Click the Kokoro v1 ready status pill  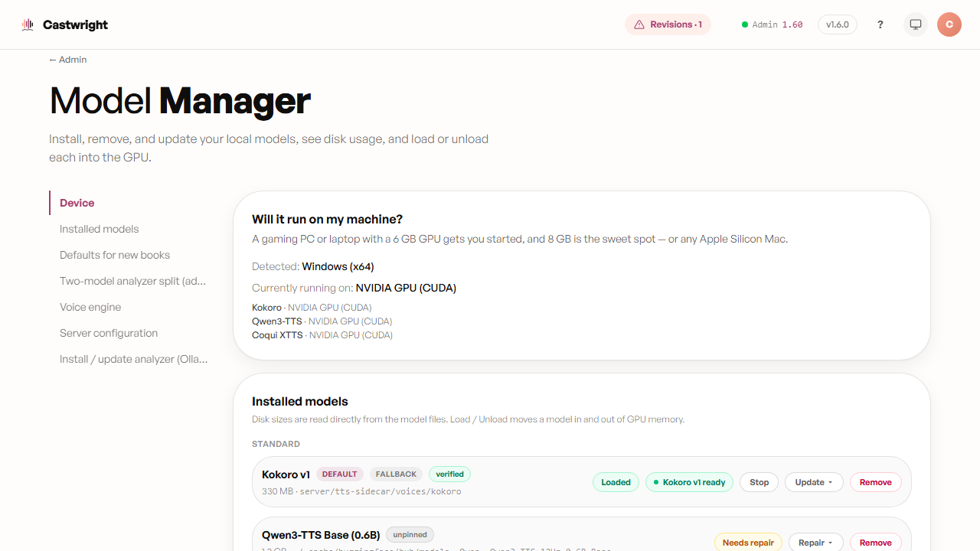point(689,482)
